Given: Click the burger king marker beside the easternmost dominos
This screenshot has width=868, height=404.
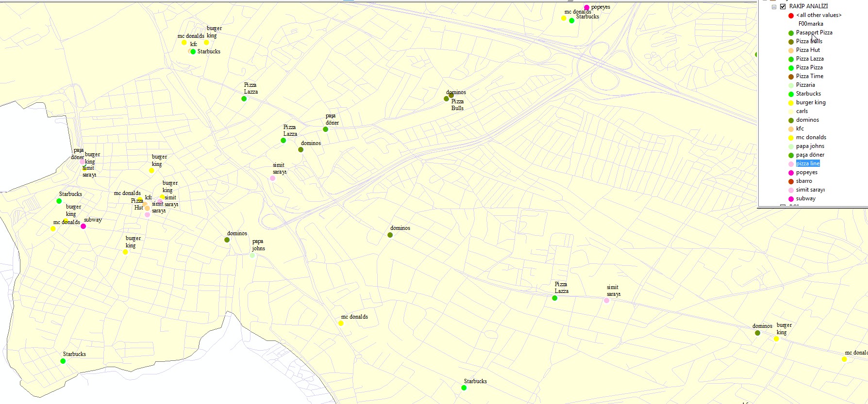Looking at the screenshot, I should click(776, 339).
